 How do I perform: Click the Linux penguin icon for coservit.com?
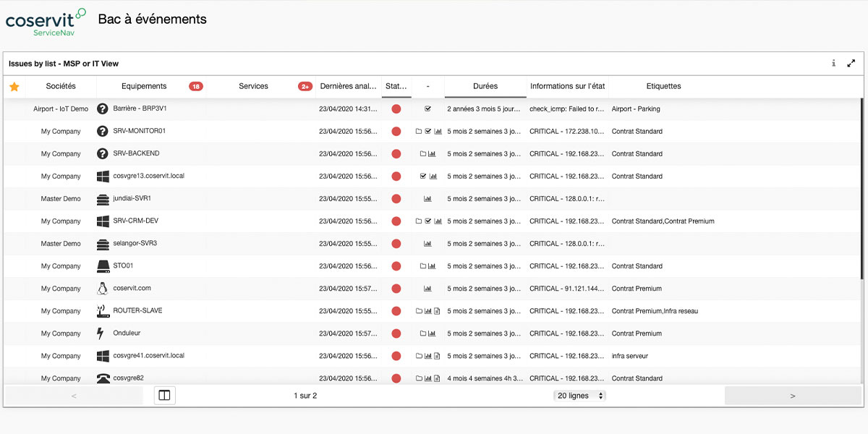point(103,288)
